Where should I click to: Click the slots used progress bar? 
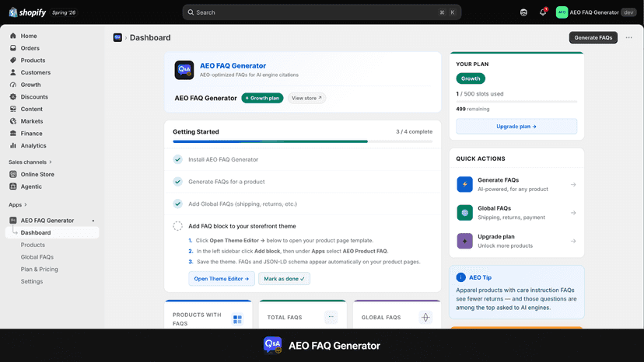coord(516,102)
